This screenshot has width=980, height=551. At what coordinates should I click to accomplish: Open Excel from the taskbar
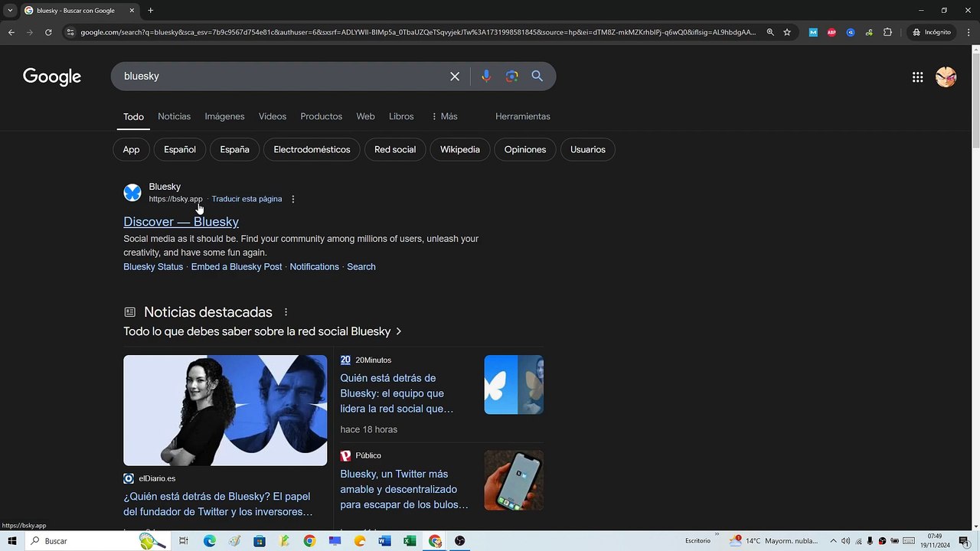point(410,541)
